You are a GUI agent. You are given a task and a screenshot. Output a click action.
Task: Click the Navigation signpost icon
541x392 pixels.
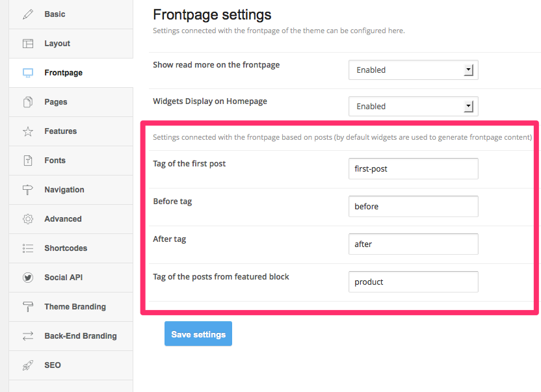point(28,190)
